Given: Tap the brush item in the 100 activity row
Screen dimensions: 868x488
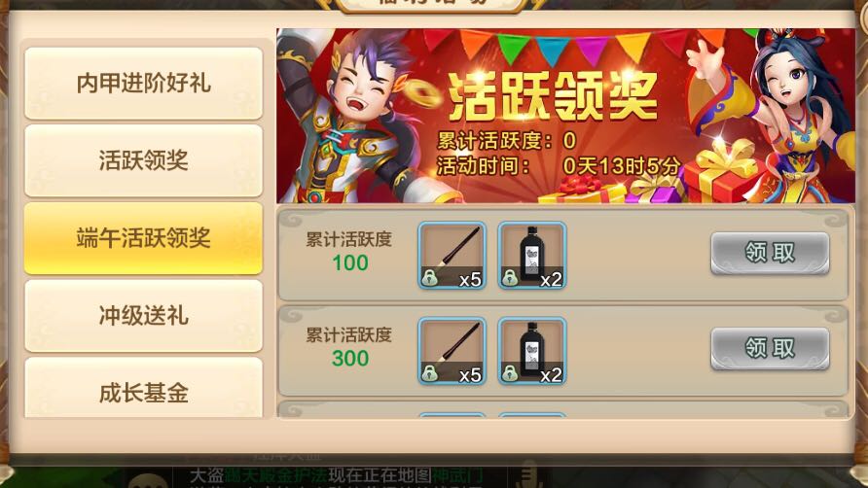Looking at the screenshot, I should point(452,256).
